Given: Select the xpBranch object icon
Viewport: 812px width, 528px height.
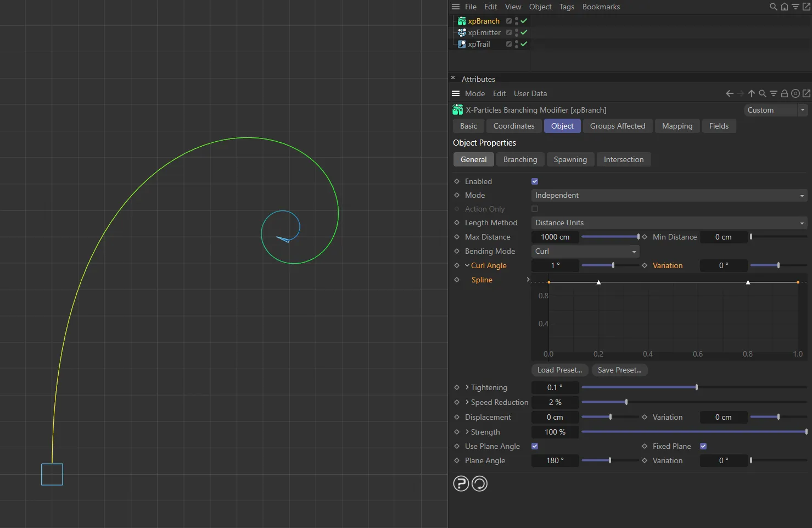Looking at the screenshot, I should pyautogui.click(x=461, y=21).
